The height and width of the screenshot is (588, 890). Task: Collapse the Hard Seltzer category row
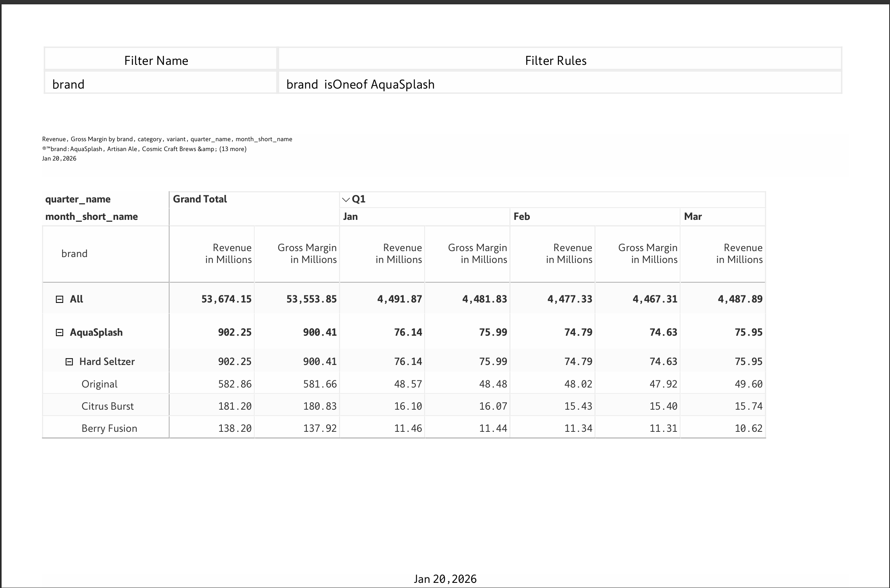[x=69, y=362]
